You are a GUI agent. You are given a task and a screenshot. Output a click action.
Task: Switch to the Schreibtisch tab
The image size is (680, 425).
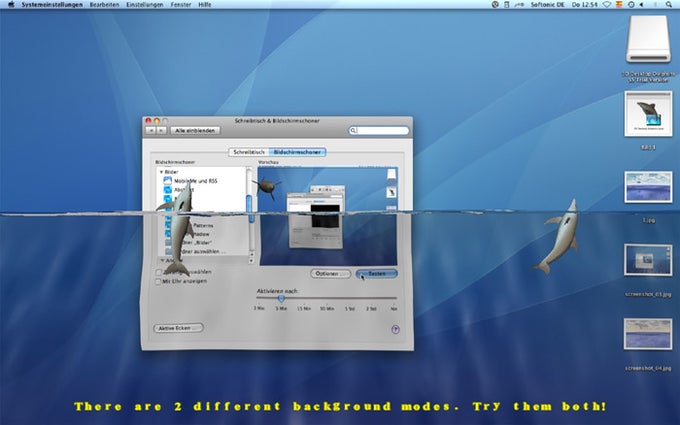(249, 152)
